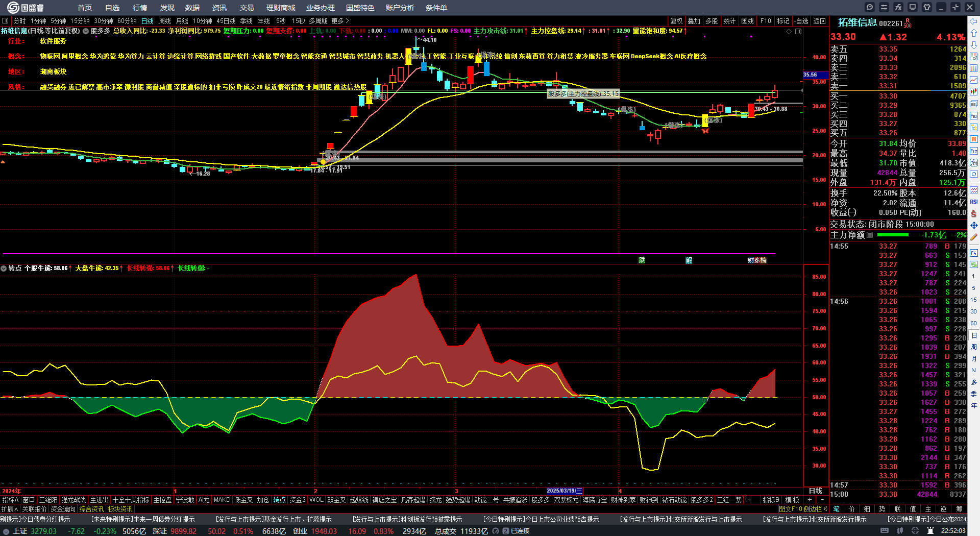Toggle the 标记 mark button
980x536 pixels.
pos(783,21)
